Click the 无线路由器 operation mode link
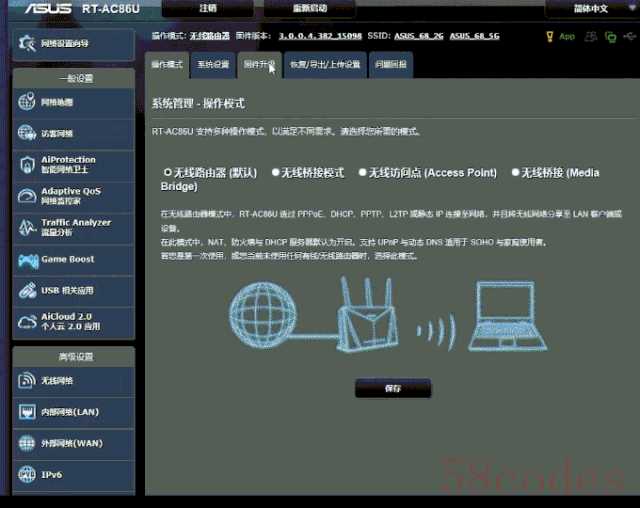This screenshot has width=640, height=508. (x=209, y=36)
